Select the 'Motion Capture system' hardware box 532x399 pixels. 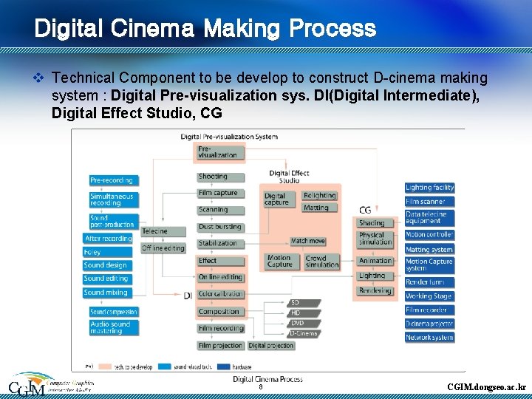[429, 265]
